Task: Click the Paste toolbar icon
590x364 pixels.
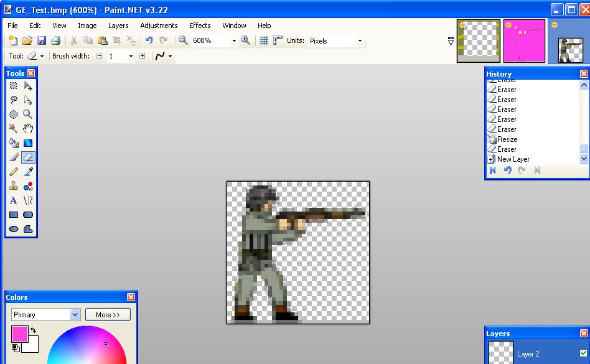Action: [x=102, y=40]
